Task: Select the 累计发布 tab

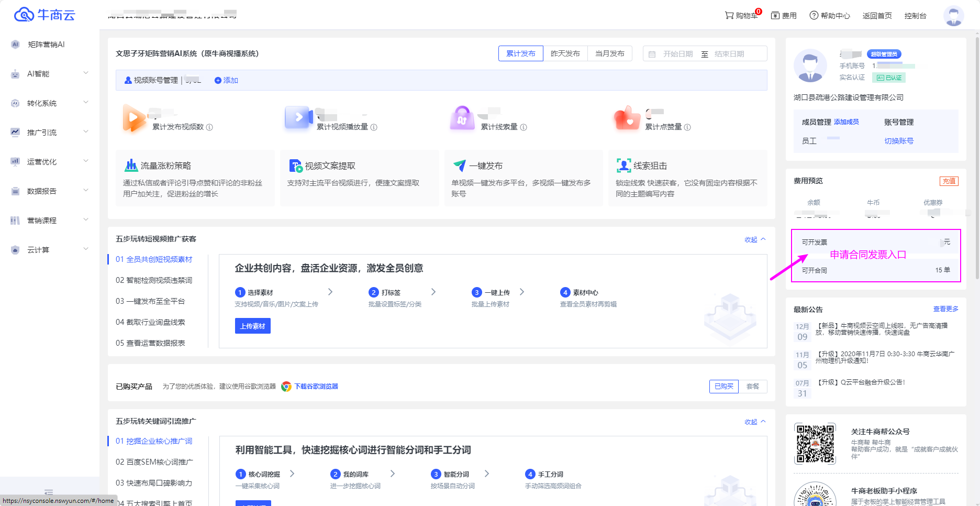Action: click(x=521, y=53)
